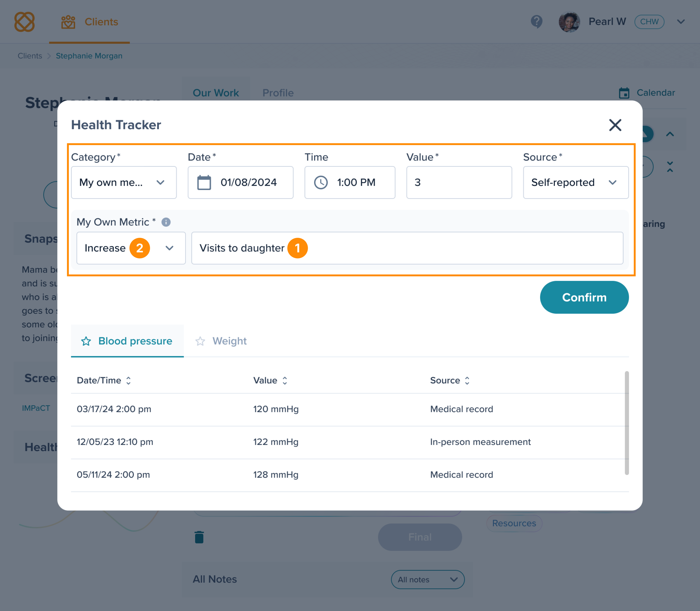Viewport: 700px width, 611px height.
Task: Toggle the Weight favorite star
Action: pyautogui.click(x=200, y=341)
